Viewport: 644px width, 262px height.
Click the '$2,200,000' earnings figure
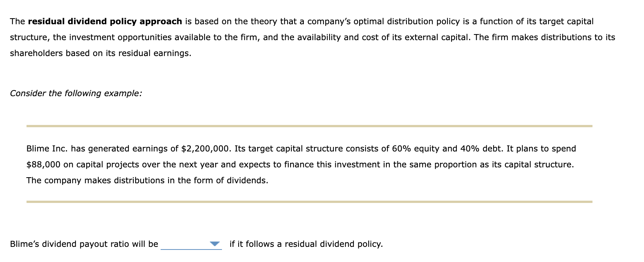click(205, 148)
